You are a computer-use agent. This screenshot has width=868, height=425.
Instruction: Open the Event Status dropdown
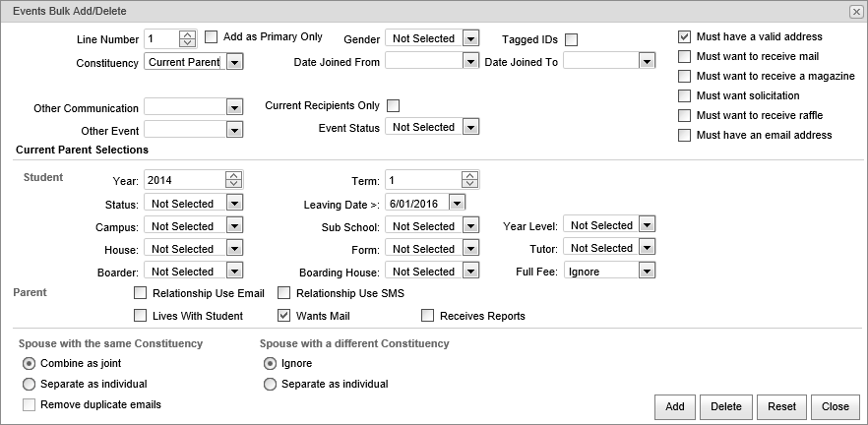click(470, 127)
